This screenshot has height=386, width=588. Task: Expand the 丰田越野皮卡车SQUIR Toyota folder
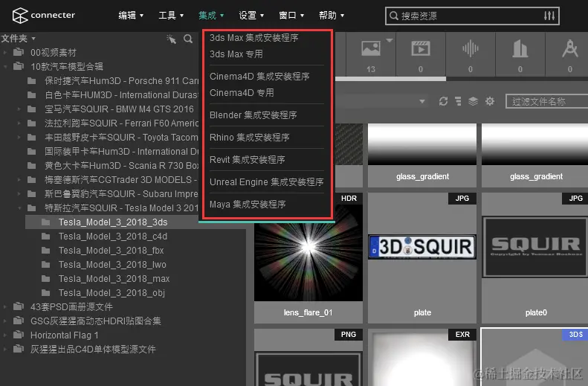pos(19,138)
